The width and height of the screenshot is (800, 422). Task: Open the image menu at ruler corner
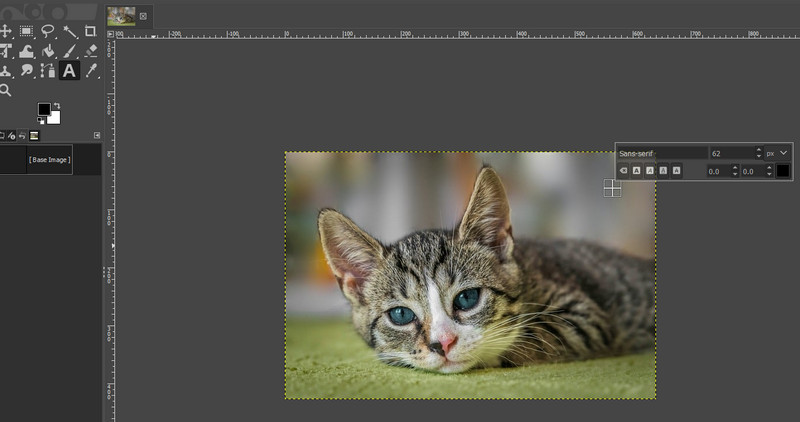(x=111, y=34)
